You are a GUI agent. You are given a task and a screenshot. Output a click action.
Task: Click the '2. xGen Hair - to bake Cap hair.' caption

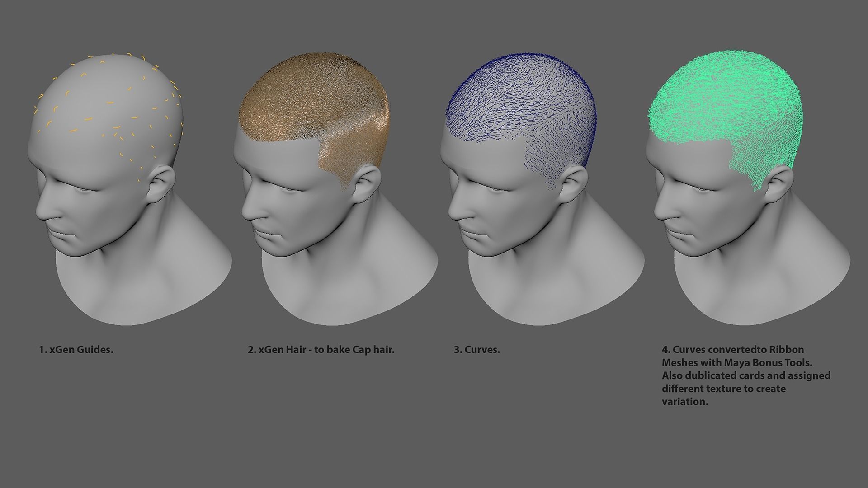coord(321,350)
